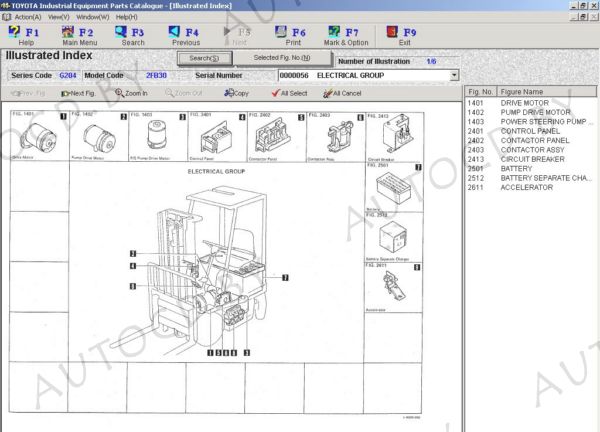Click the application icon in title bar
This screenshot has width=600, height=432.
click(x=5, y=5)
